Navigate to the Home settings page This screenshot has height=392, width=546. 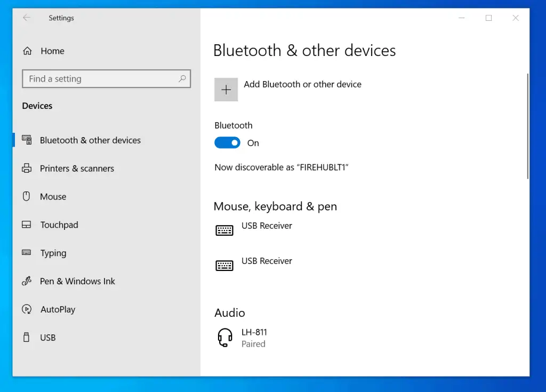pos(52,51)
